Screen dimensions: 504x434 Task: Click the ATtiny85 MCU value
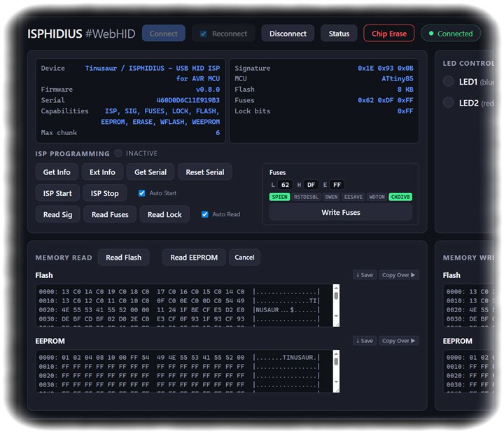[398, 78]
